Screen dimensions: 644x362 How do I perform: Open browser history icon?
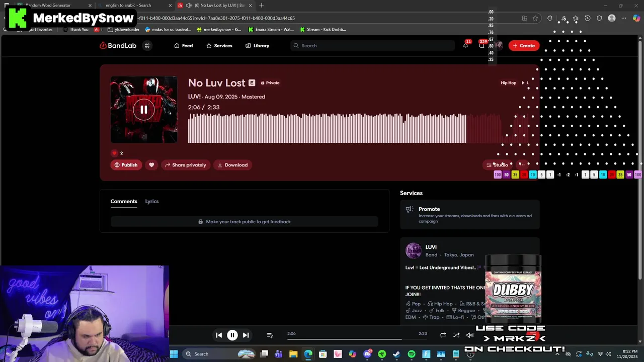point(588,18)
